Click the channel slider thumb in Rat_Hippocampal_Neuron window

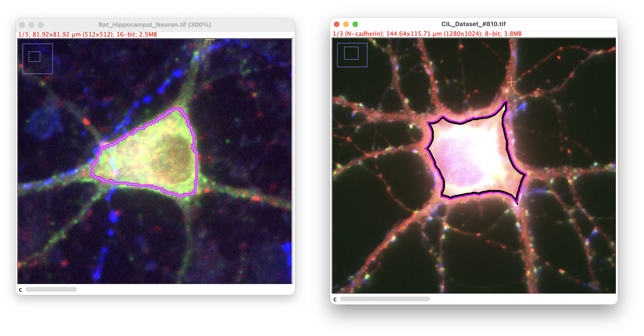[x=51, y=289]
